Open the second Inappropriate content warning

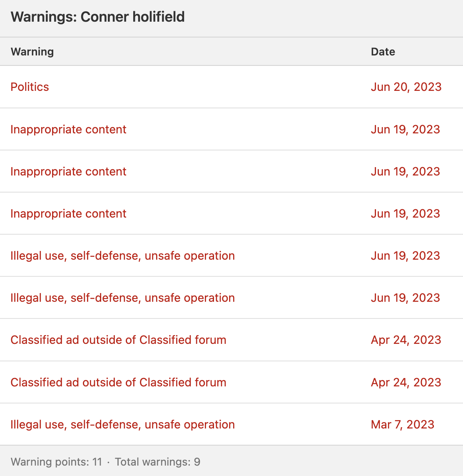click(68, 171)
